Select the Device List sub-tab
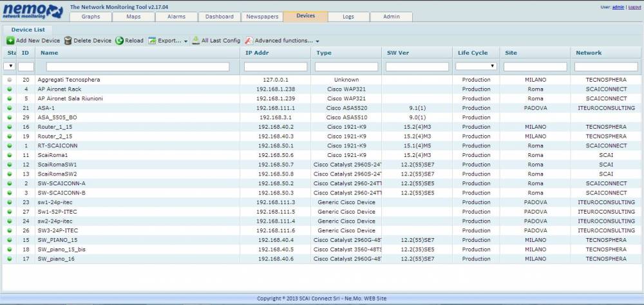The height and width of the screenshot is (305, 644). point(28,30)
